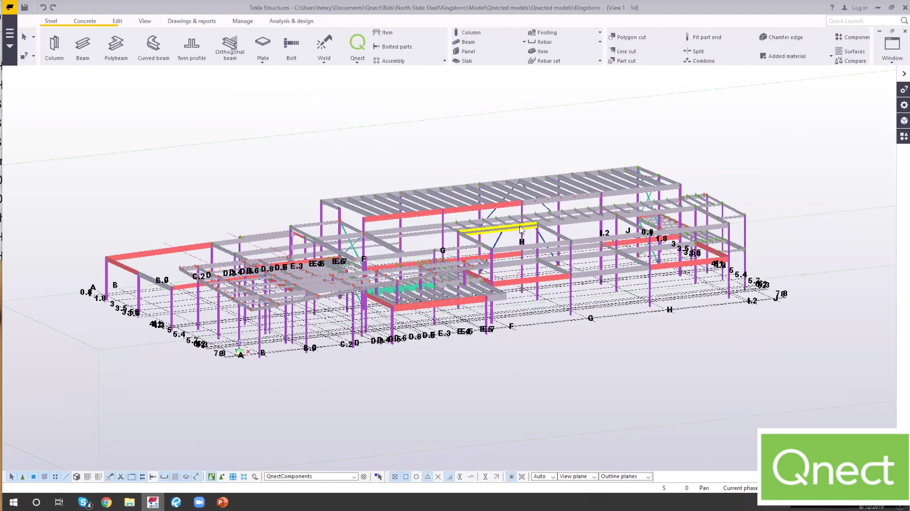This screenshot has height=511, width=910.
Task: Select the Footing tool
Action: [x=543, y=33]
